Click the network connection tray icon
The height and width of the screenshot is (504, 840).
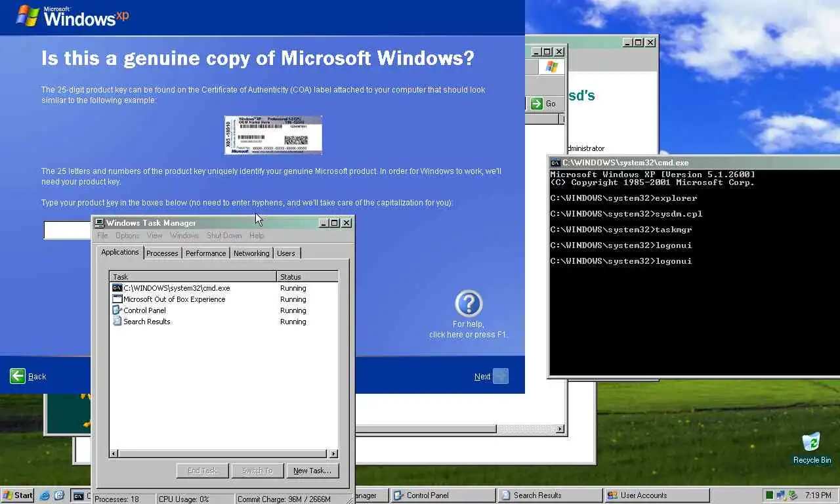781,495
